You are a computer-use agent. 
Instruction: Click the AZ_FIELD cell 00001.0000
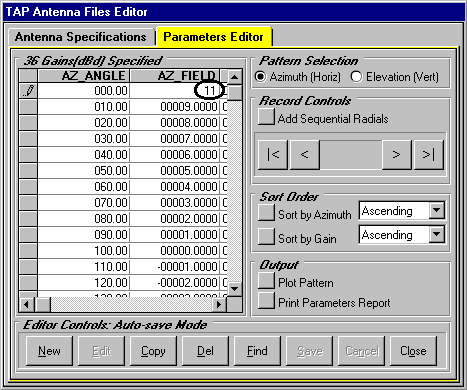pos(174,235)
